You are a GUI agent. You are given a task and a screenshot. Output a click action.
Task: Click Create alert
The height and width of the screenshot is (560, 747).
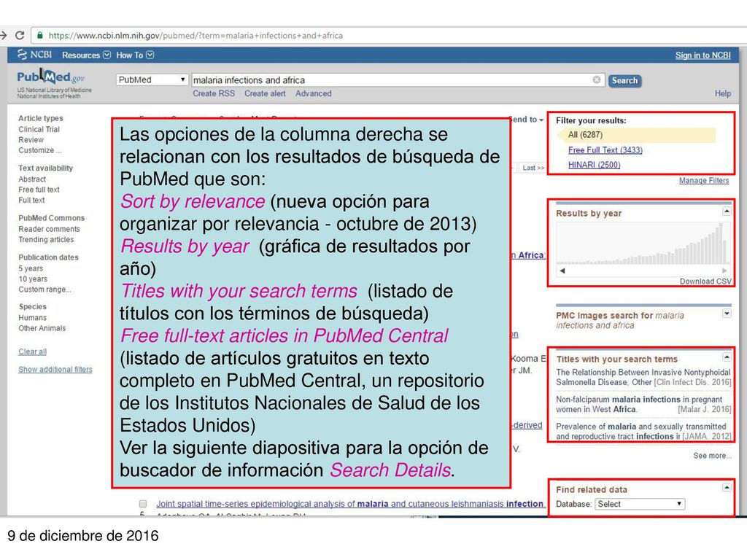click(265, 94)
